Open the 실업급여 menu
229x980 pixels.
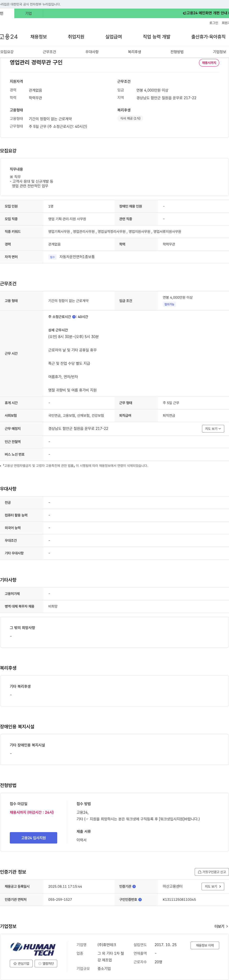pyautogui.click(x=113, y=37)
